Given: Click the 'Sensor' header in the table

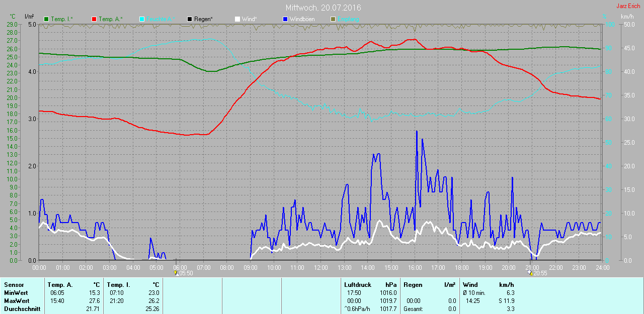Looking at the screenshot, I should click(x=14, y=285).
